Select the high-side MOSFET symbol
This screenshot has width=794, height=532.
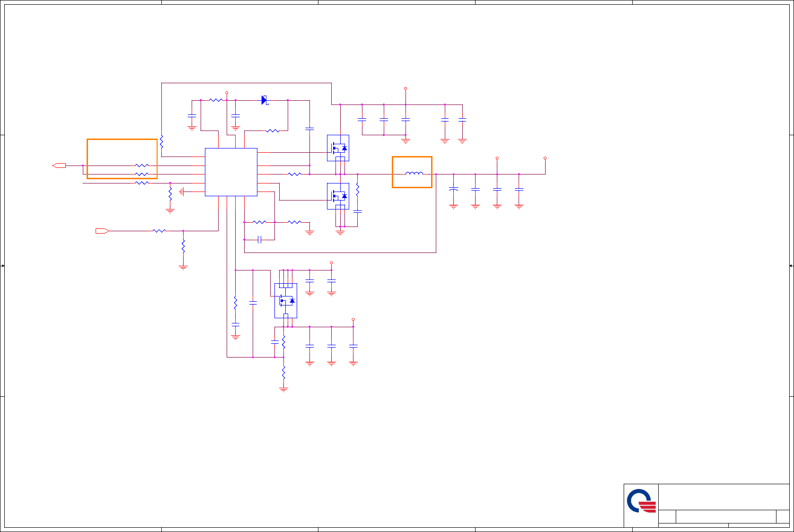coord(338,148)
